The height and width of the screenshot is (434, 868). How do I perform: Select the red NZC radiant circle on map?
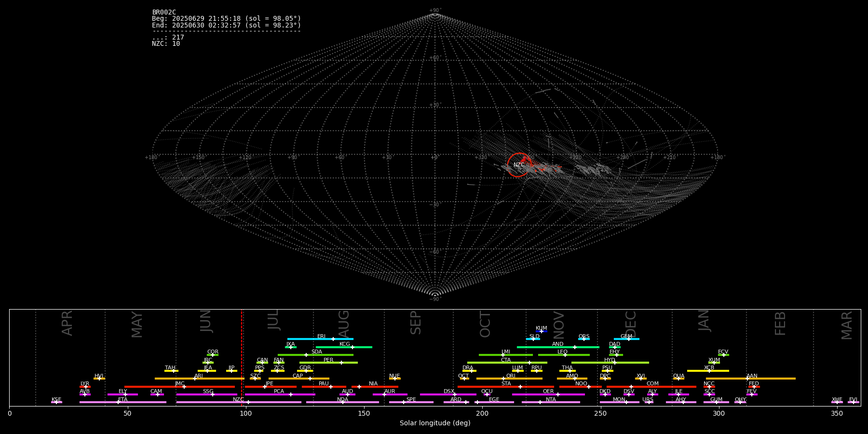[x=519, y=165]
